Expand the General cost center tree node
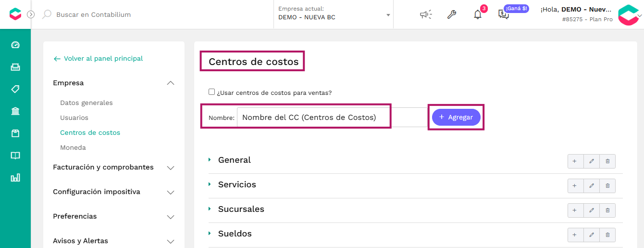The image size is (644, 248). click(210, 160)
